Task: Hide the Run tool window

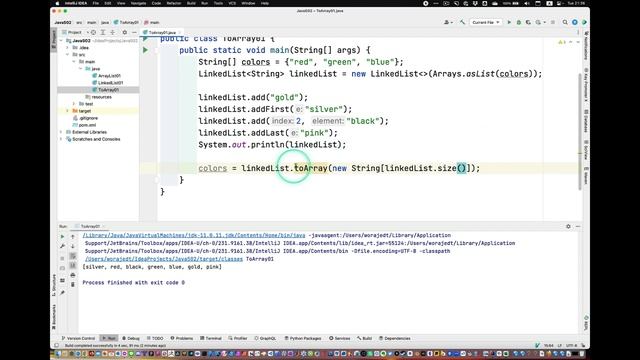Action: [x=578, y=226]
